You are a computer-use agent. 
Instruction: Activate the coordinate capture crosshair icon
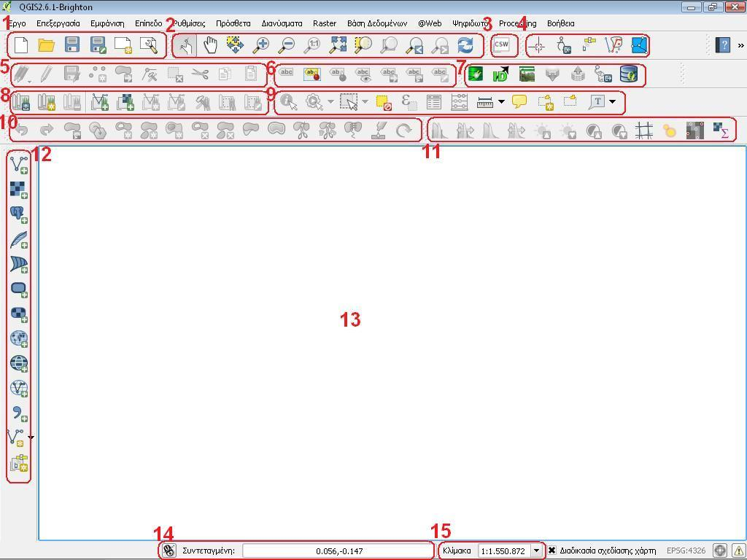coord(539,46)
